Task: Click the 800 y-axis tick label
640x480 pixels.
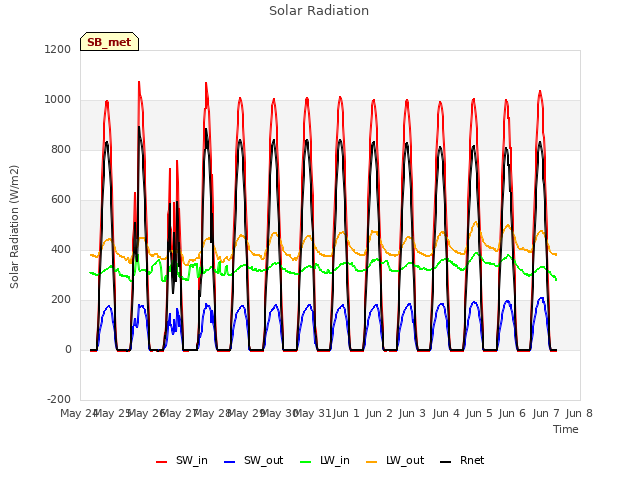Action: [61, 149]
